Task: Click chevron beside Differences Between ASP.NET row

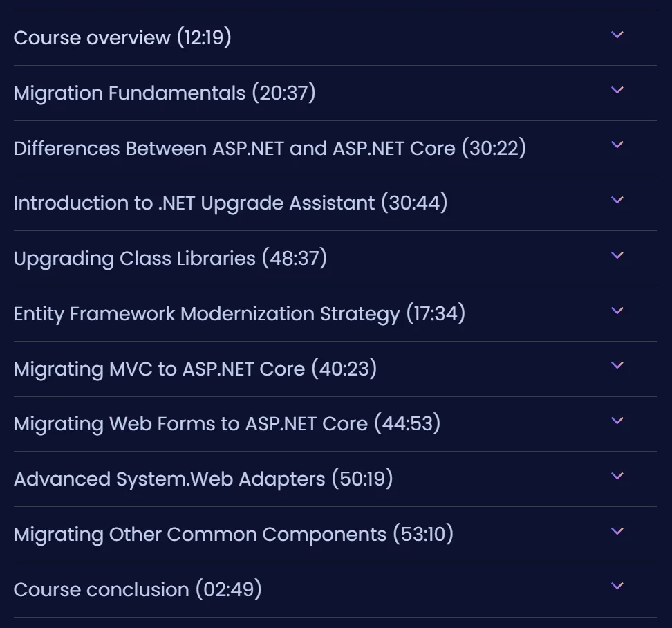Action: pyautogui.click(x=617, y=145)
